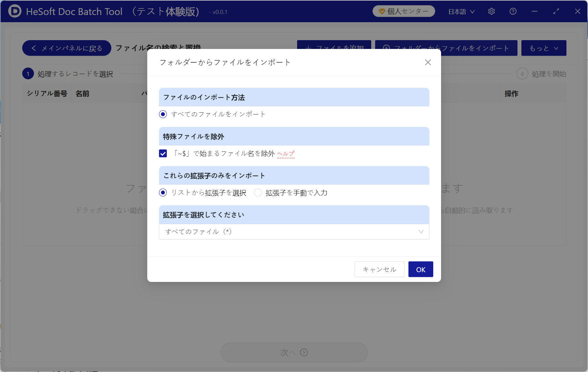Confirm the dialog with OK

[421, 269]
